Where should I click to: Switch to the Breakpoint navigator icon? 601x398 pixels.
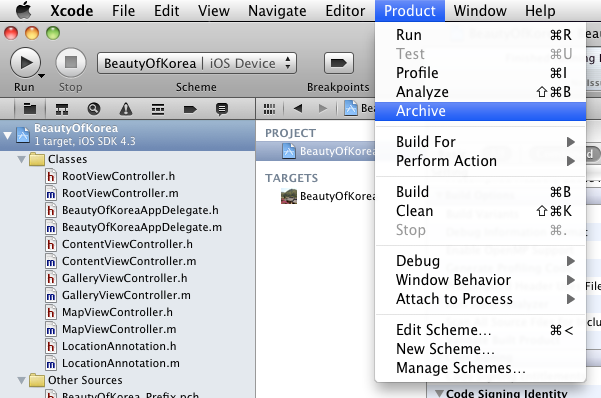coord(190,110)
